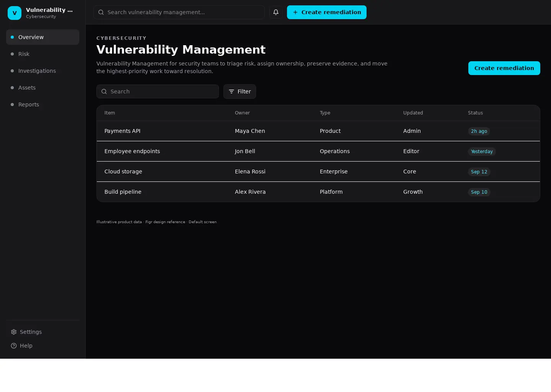Click the filter lines icon

pyautogui.click(x=231, y=91)
